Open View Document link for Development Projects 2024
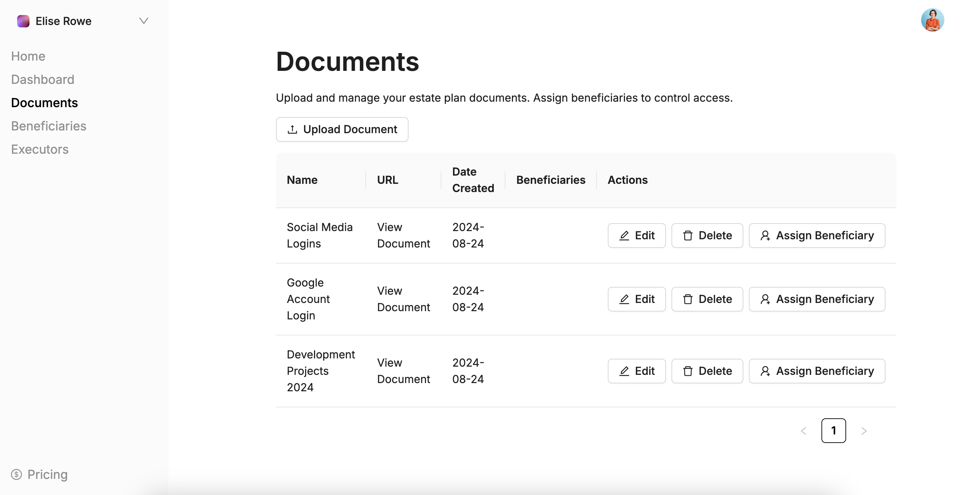 click(x=403, y=371)
